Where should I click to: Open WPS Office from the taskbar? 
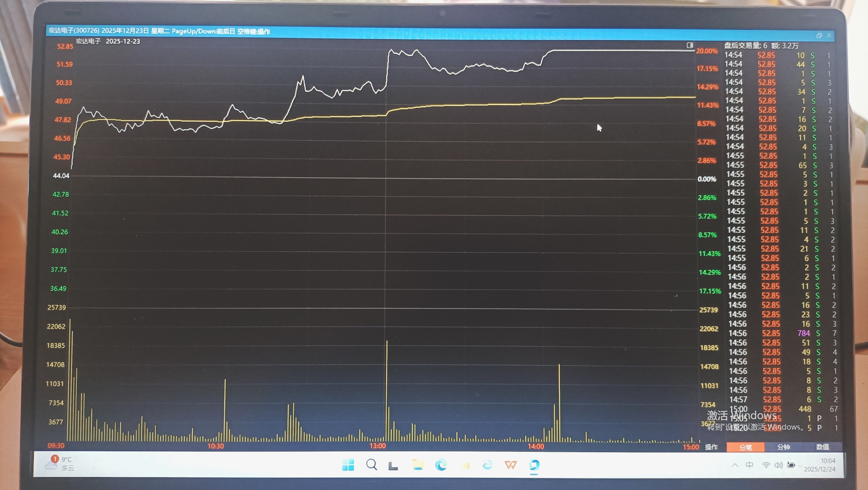point(511,465)
